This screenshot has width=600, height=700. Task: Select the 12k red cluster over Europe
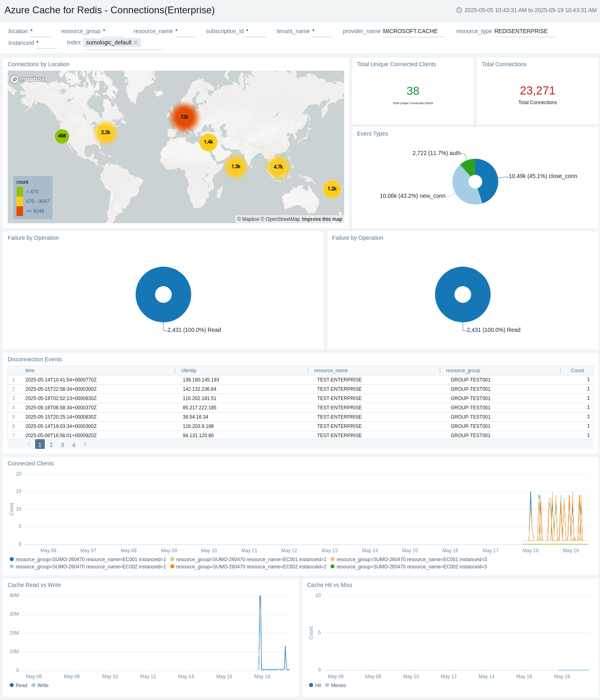[x=184, y=117]
